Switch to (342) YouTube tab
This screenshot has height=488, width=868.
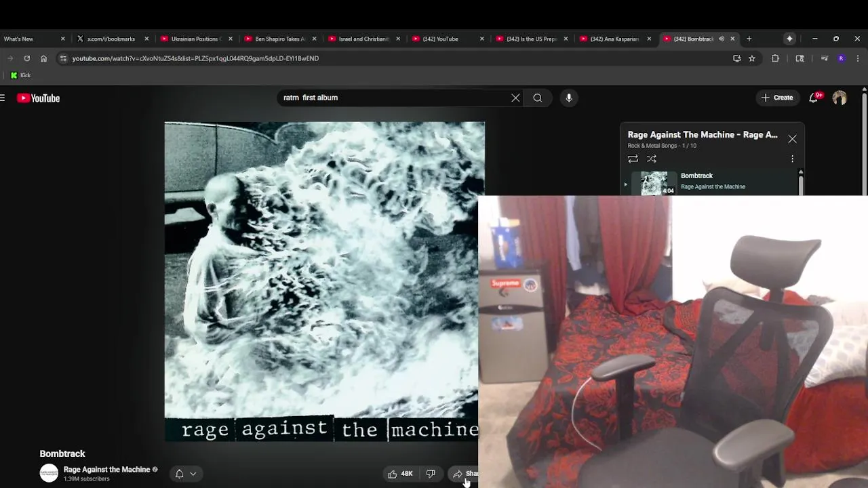(x=447, y=39)
